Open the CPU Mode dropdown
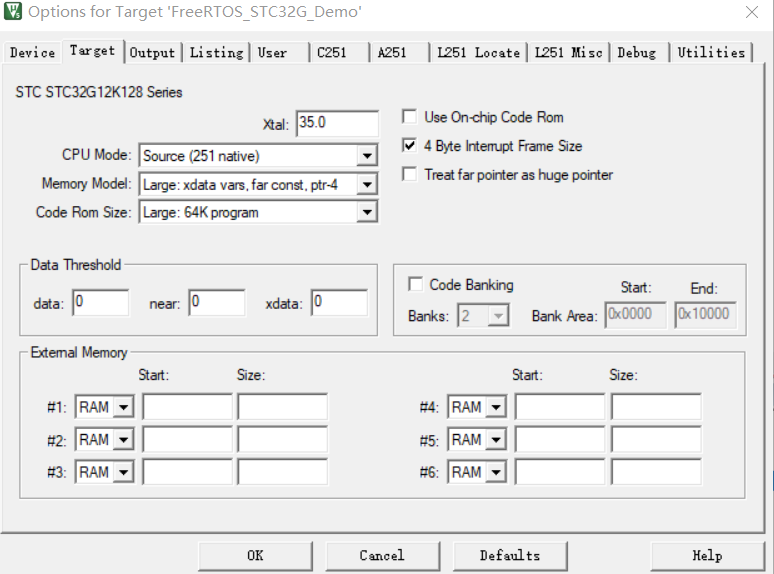The width and height of the screenshot is (774, 574). (367, 156)
